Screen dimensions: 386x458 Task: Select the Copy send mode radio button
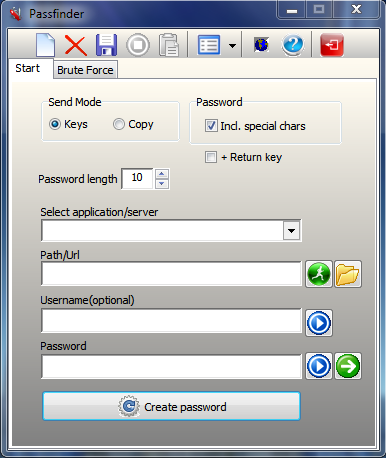tap(119, 124)
